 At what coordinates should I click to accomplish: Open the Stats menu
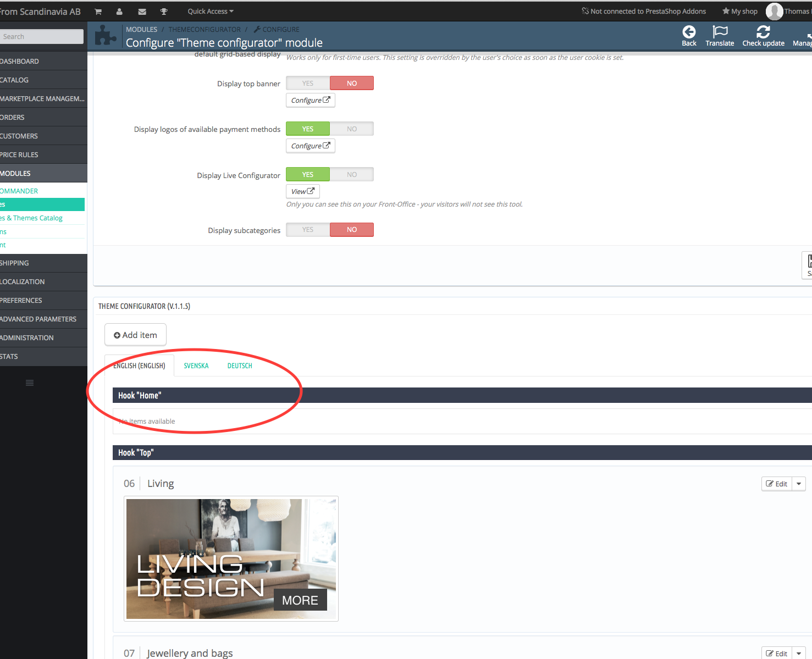(43, 356)
